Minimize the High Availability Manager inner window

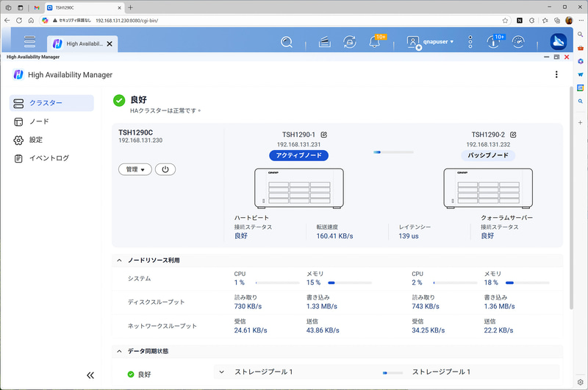click(546, 57)
